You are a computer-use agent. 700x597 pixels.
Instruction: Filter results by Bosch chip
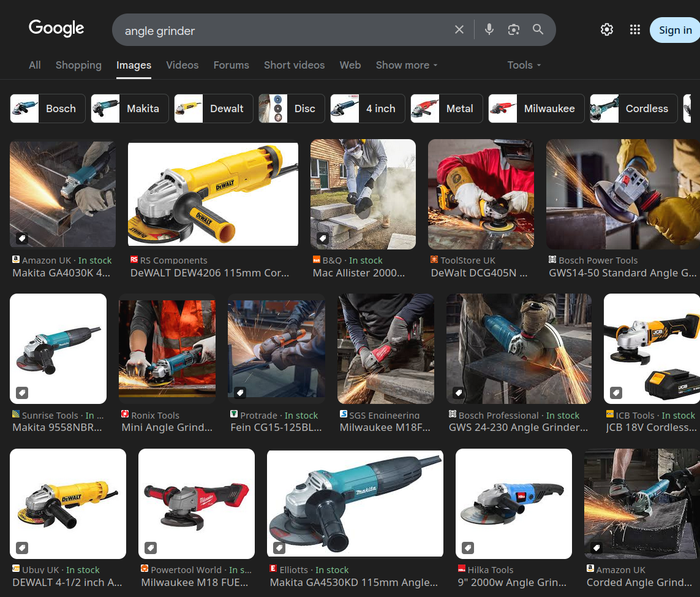coord(48,108)
